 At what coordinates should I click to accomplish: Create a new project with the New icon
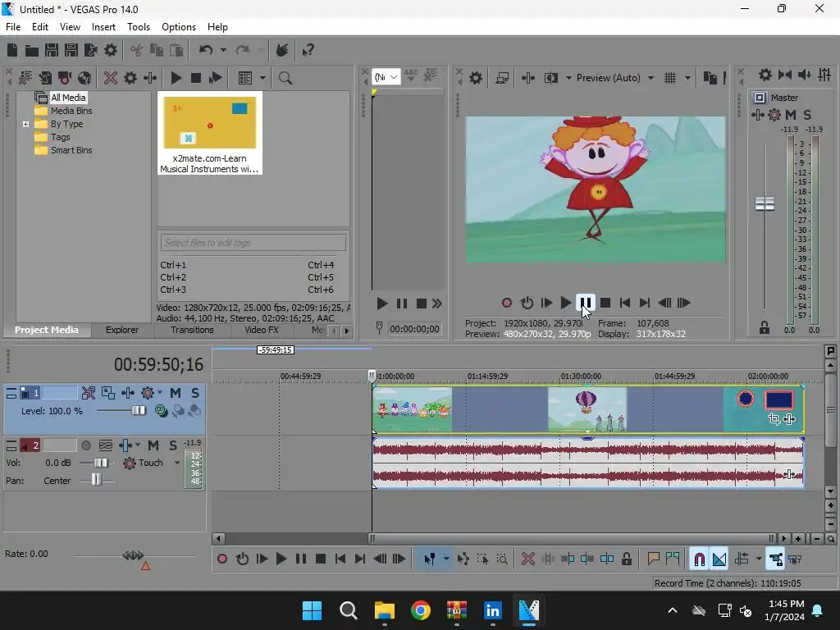point(12,50)
